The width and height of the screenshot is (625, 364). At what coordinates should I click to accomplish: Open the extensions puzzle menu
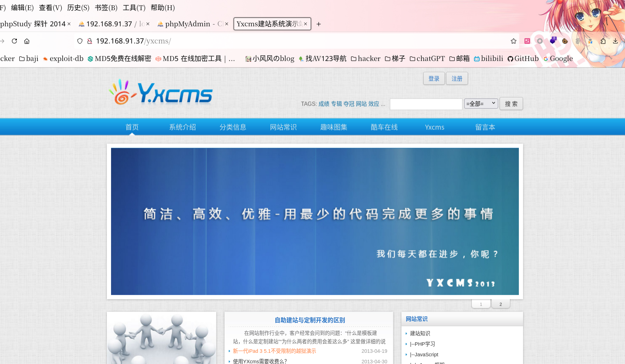click(603, 41)
